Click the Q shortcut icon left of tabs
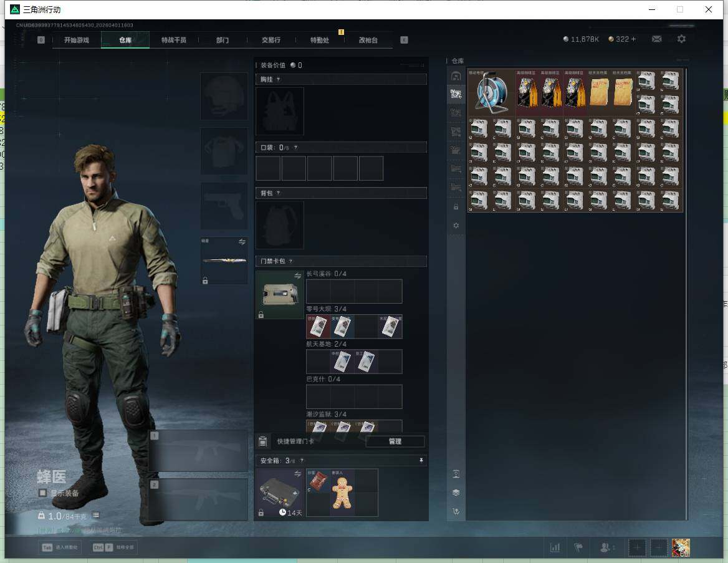This screenshot has height=563, width=728. (x=41, y=40)
